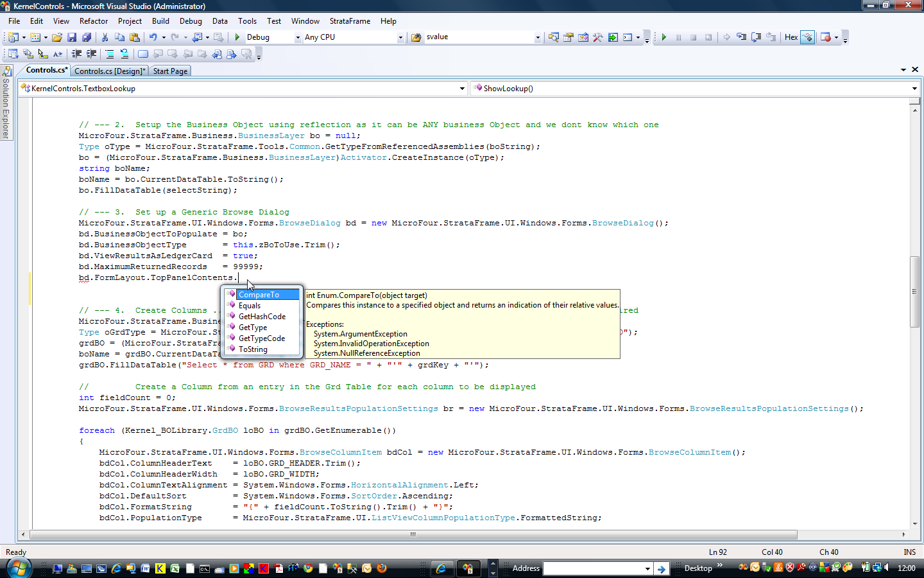
Task: Open the Start Page tab
Action: point(170,71)
